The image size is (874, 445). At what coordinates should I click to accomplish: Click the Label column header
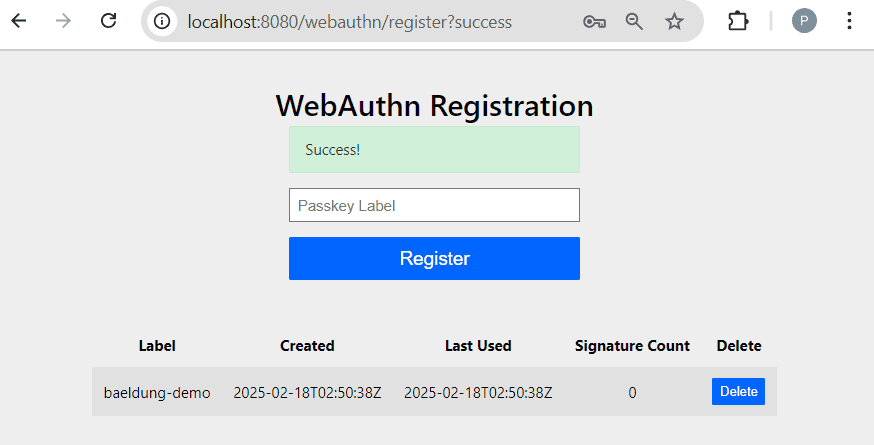tap(157, 346)
